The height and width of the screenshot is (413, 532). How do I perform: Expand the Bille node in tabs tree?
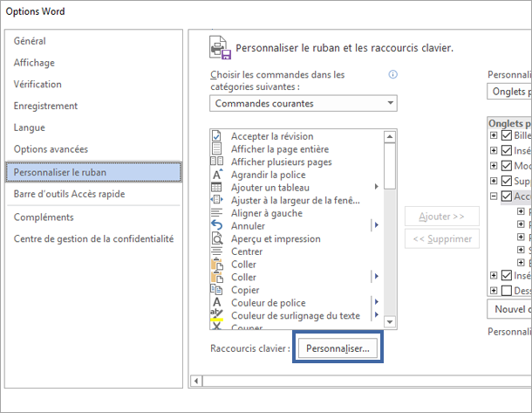(x=494, y=135)
